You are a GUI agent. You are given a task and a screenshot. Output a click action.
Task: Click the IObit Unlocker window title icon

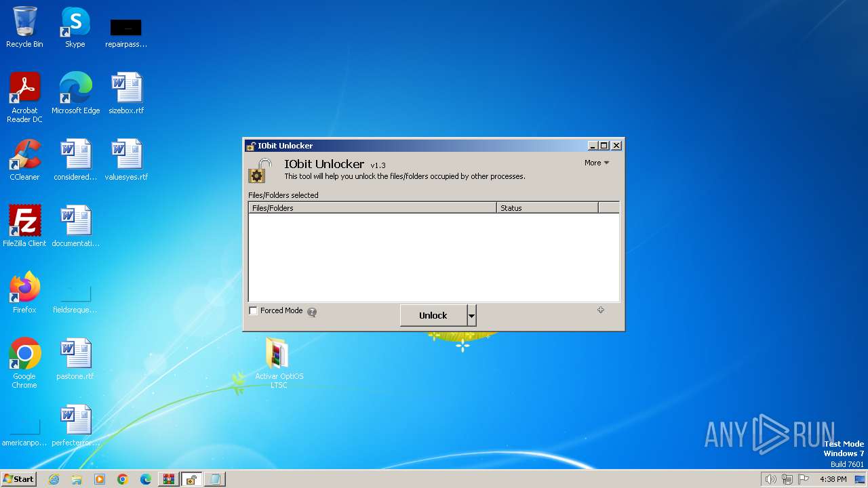(x=251, y=146)
